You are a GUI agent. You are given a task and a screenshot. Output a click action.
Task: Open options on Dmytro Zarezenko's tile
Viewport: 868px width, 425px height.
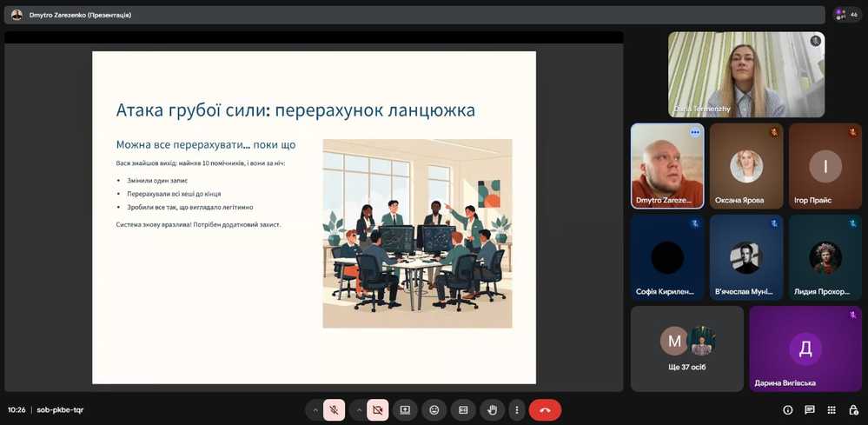[695, 132]
